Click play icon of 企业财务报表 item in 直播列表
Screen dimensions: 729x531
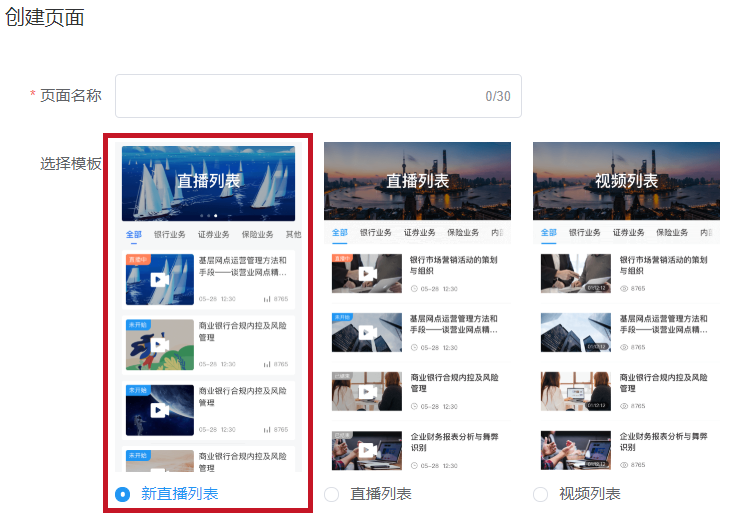pos(367,451)
